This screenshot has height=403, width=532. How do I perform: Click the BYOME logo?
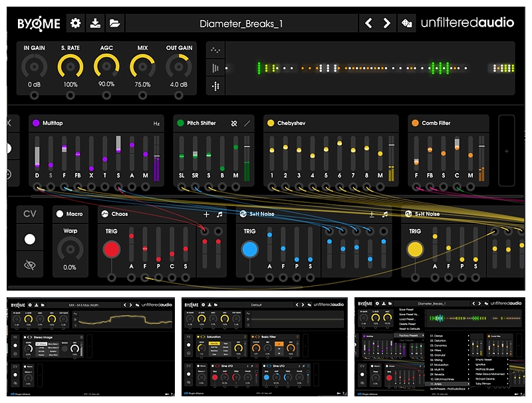(x=39, y=23)
